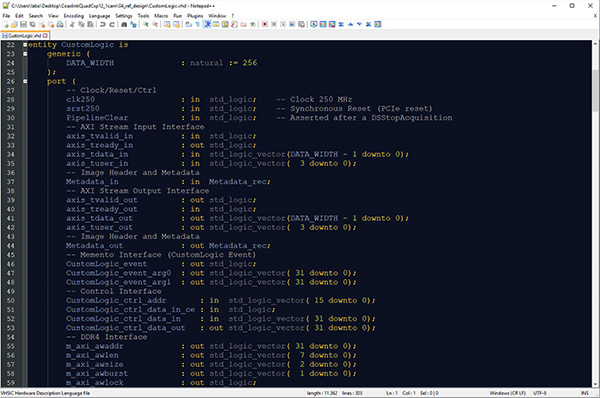This screenshot has width=600, height=398.
Task: Collapse the port block fold at line 26
Action: coord(25,81)
